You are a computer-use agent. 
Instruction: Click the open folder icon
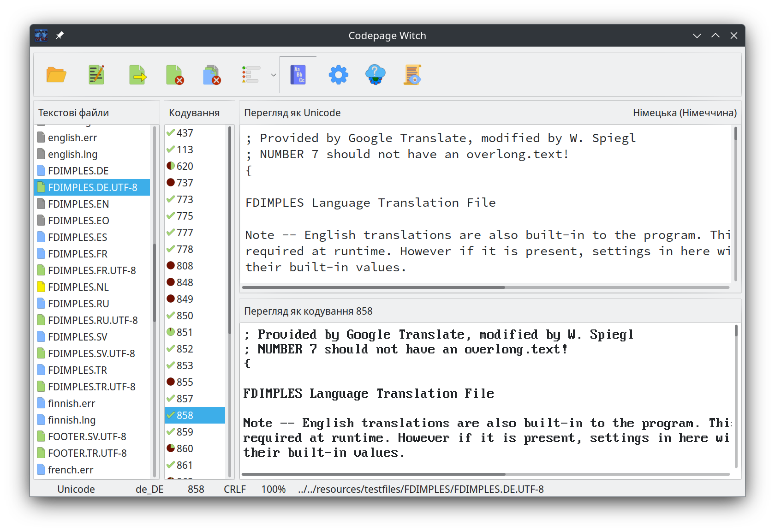click(56, 75)
